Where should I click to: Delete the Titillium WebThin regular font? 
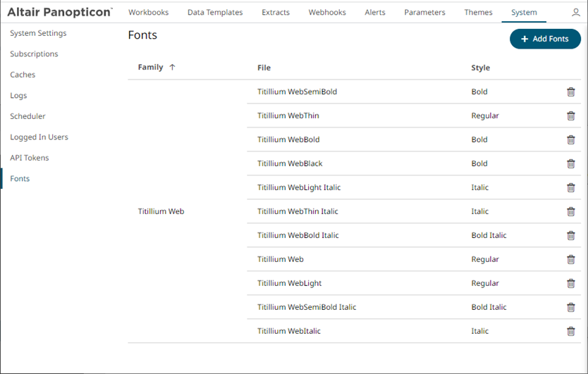click(571, 116)
